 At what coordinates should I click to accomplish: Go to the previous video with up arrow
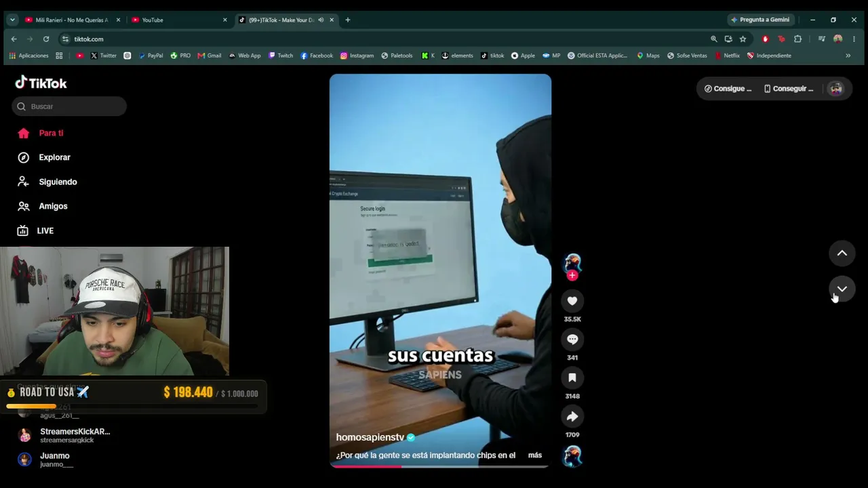point(842,253)
